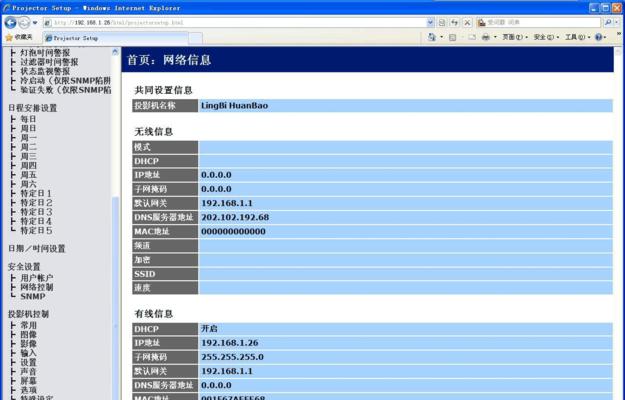
Task: Select 周一 in the schedule list
Action: pyautogui.click(x=28, y=137)
